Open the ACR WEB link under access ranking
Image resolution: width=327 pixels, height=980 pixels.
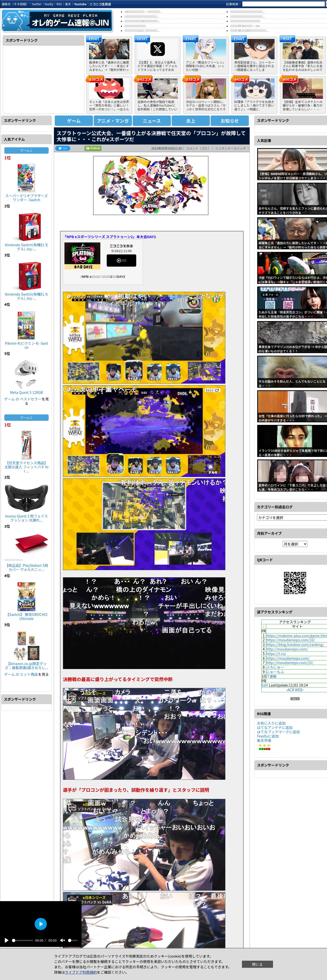[295, 690]
